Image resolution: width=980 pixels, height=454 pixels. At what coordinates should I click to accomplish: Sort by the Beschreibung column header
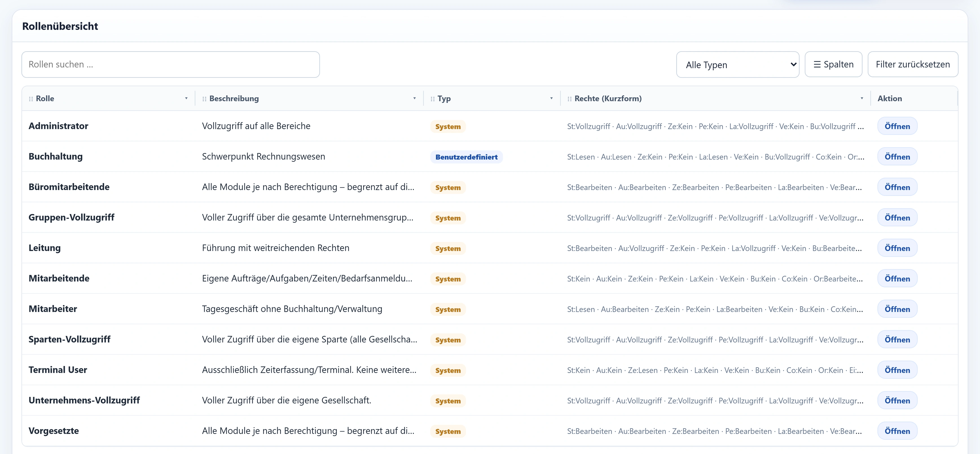click(x=234, y=98)
